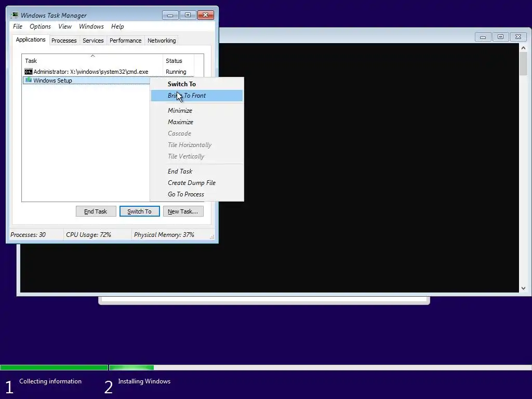Open the Windows menu
This screenshot has height=399, width=532.
[x=91, y=26]
